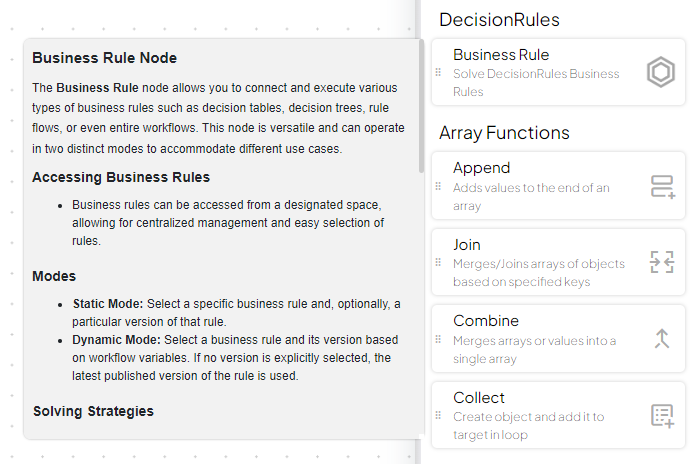Click the drag handle beside Join
This screenshot has height=464, width=693.
pyautogui.click(x=438, y=263)
